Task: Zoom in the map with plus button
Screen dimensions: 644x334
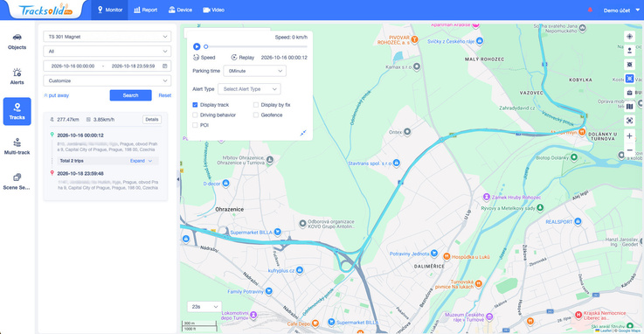Action: [x=629, y=136]
